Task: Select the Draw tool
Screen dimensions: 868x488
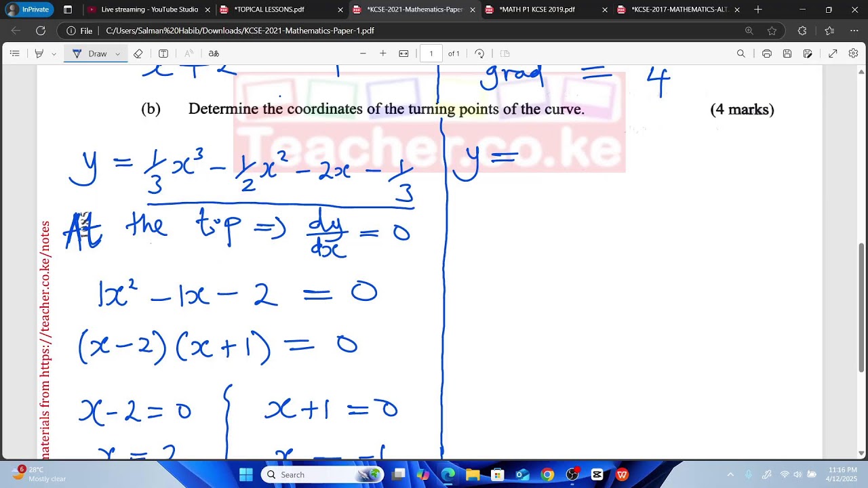Action: tap(90, 54)
